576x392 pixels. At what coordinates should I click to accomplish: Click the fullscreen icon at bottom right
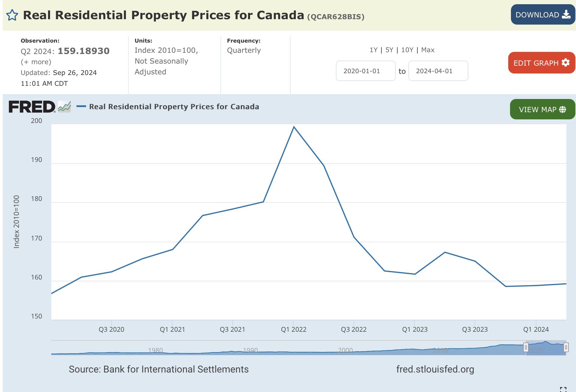563,389
